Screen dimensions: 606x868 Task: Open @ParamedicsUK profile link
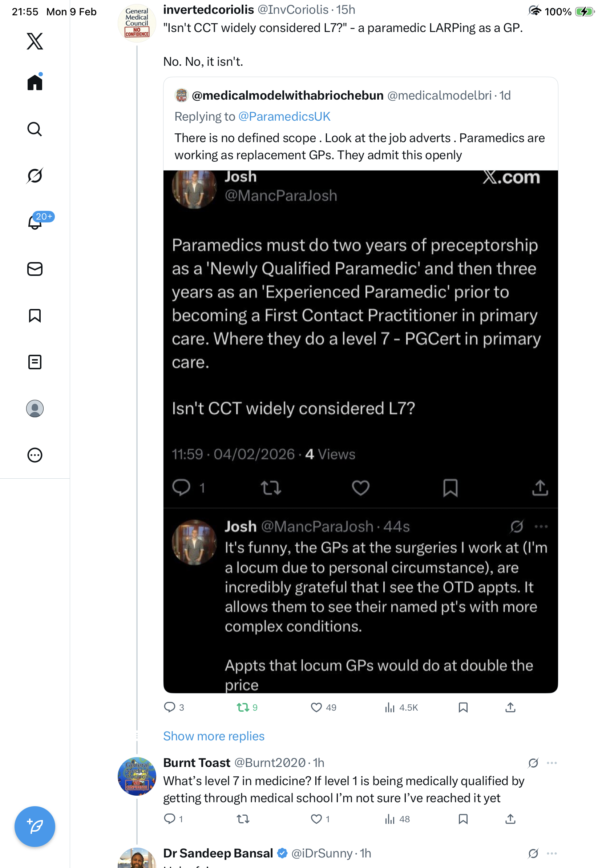(284, 116)
